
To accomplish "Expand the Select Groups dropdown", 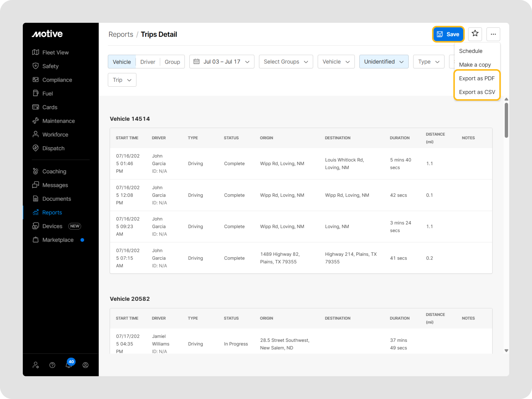I will point(286,62).
